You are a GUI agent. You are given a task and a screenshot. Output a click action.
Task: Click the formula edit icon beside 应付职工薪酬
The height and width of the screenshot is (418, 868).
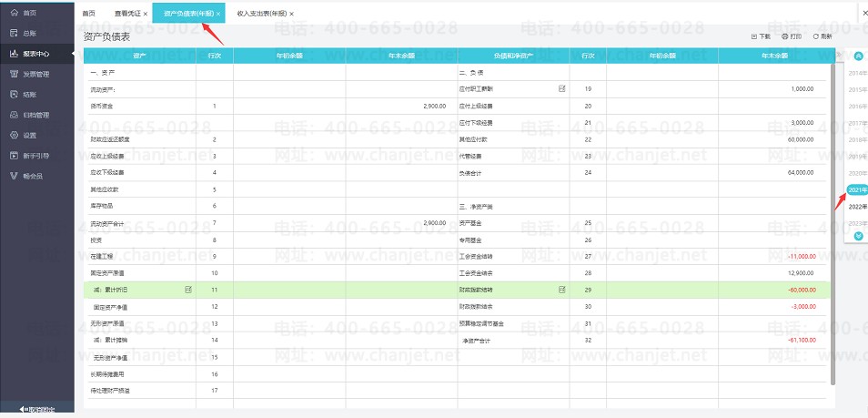pyautogui.click(x=562, y=89)
